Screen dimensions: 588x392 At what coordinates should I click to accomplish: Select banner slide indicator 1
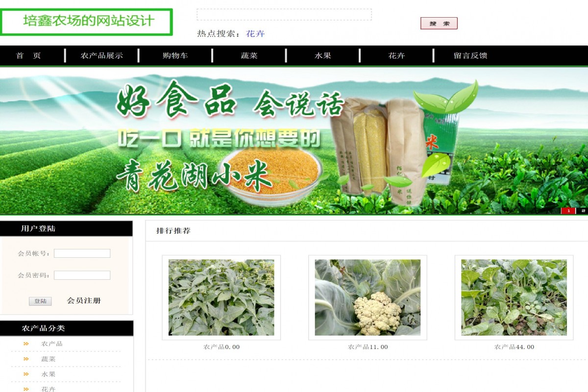(567, 211)
